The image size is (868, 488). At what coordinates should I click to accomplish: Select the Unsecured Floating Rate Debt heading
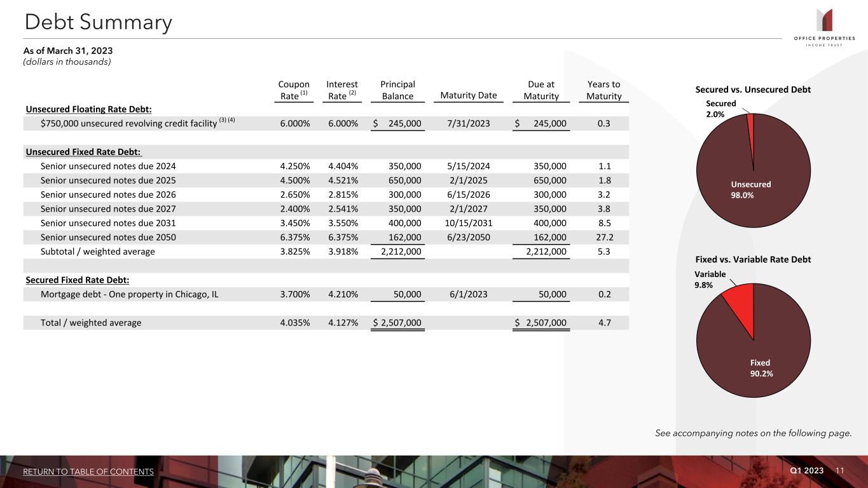[x=88, y=109]
